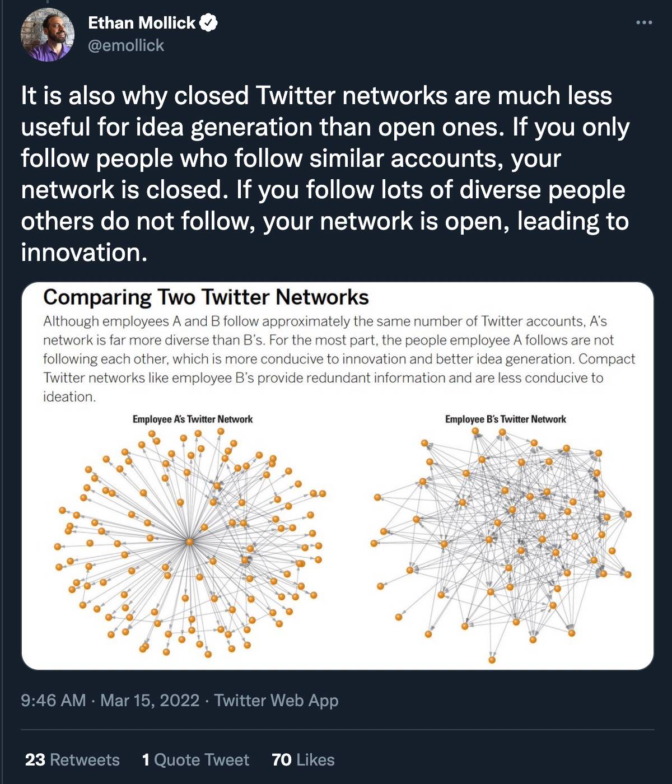Click the tweet text about closed Twitter networks
672x784 pixels.
click(x=325, y=174)
